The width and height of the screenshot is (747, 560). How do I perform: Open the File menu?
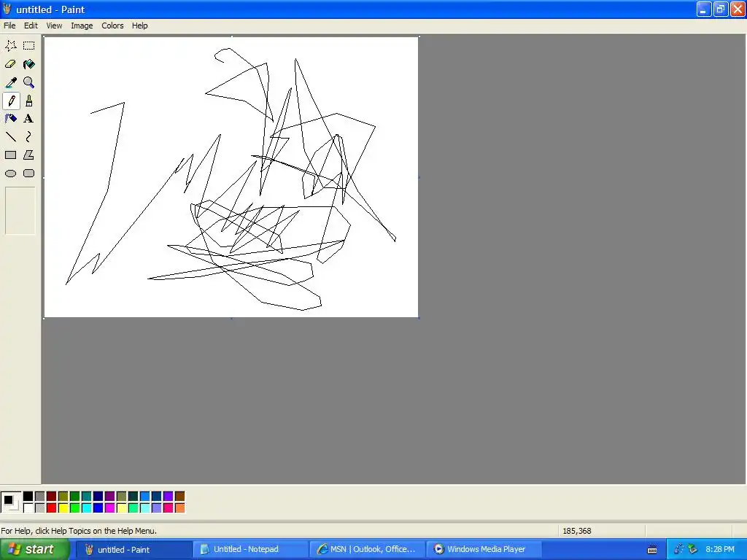click(x=9, y=26)
